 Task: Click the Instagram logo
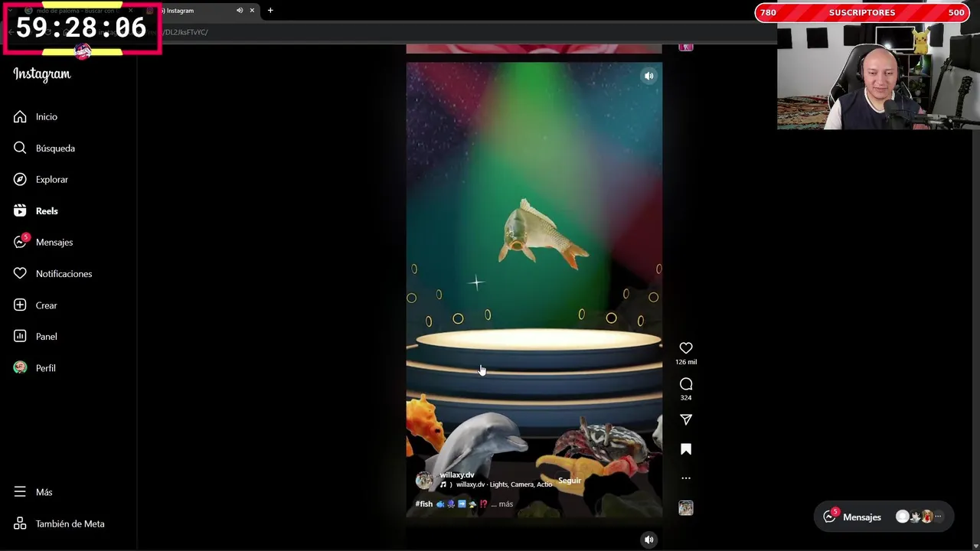click(42, 74)
